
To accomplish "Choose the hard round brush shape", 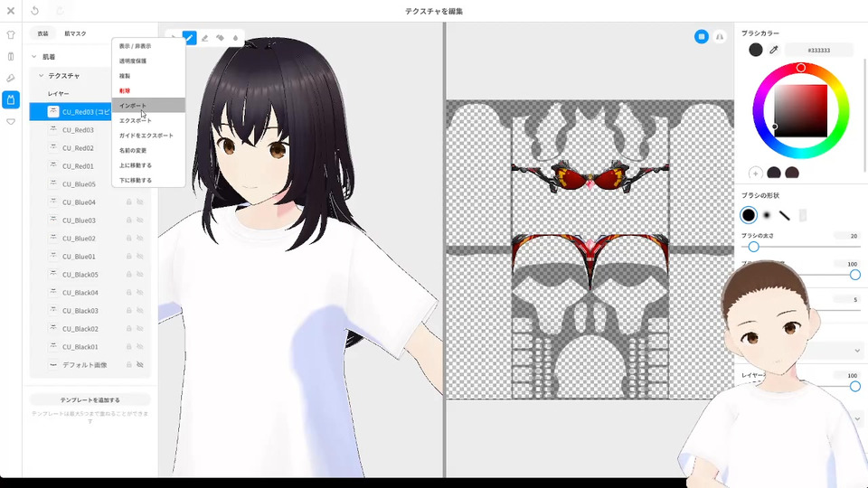I will [749, 215].
